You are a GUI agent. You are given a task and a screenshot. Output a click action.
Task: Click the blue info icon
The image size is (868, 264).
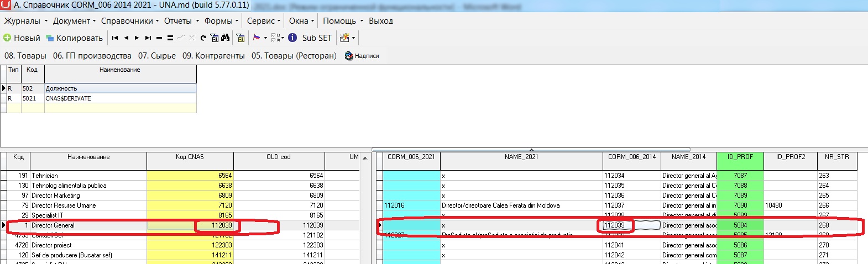292,38
